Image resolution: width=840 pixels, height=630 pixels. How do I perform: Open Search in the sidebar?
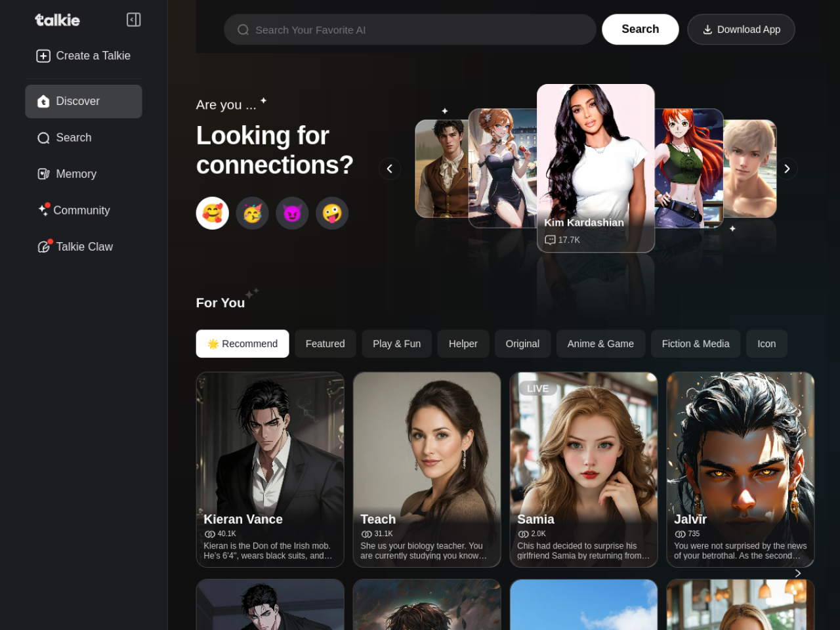(x=83, y=138)
